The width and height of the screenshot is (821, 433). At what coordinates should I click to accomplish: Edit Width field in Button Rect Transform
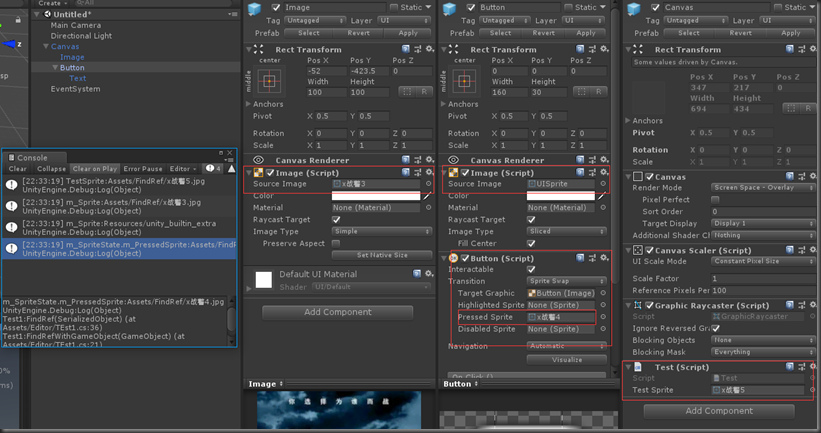509,92
